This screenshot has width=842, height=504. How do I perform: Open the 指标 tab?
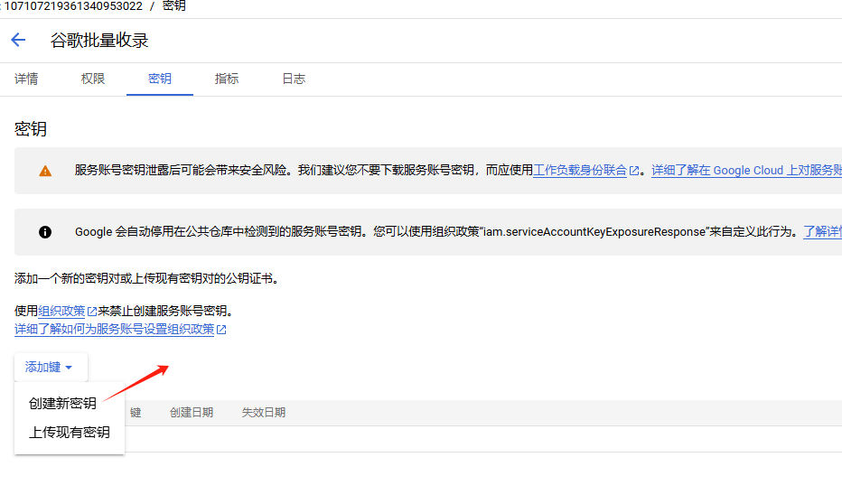227,79
